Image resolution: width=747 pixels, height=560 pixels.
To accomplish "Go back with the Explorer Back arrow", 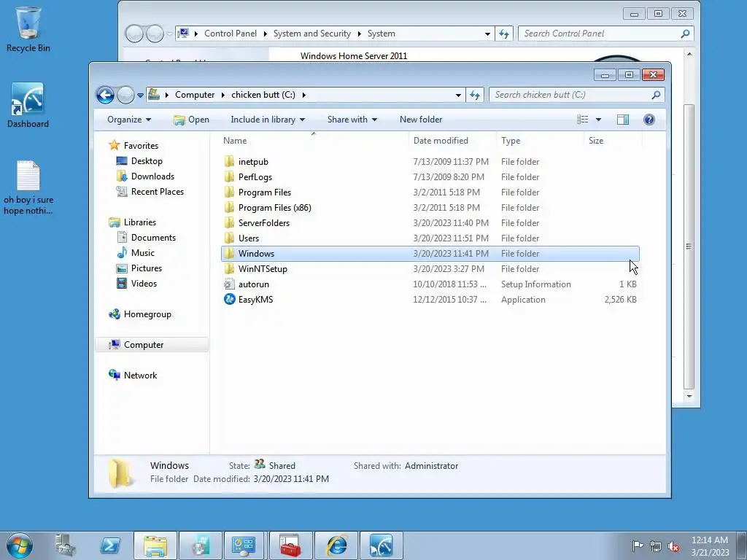I will coord(105,95).
